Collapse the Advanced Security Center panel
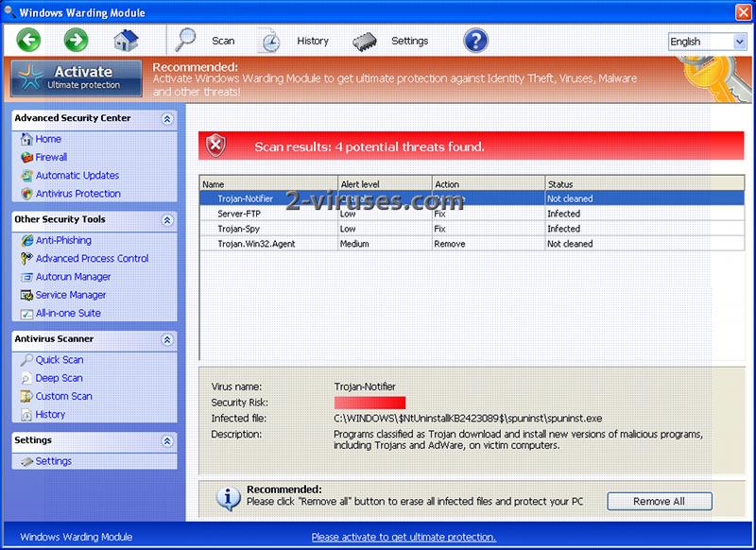The image size is (756, 550). pyautogui.click(x=167, y=118)
